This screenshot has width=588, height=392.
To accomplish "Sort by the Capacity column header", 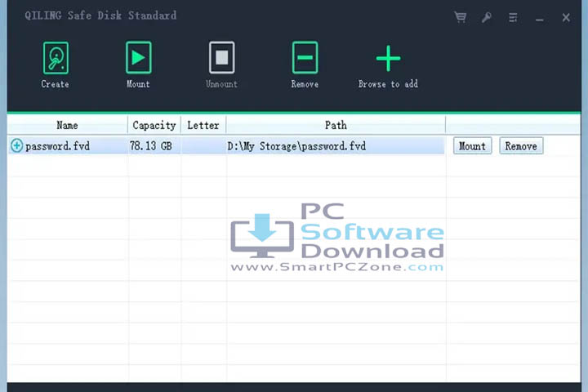I will pyautogui.click(x=154, y=125).
